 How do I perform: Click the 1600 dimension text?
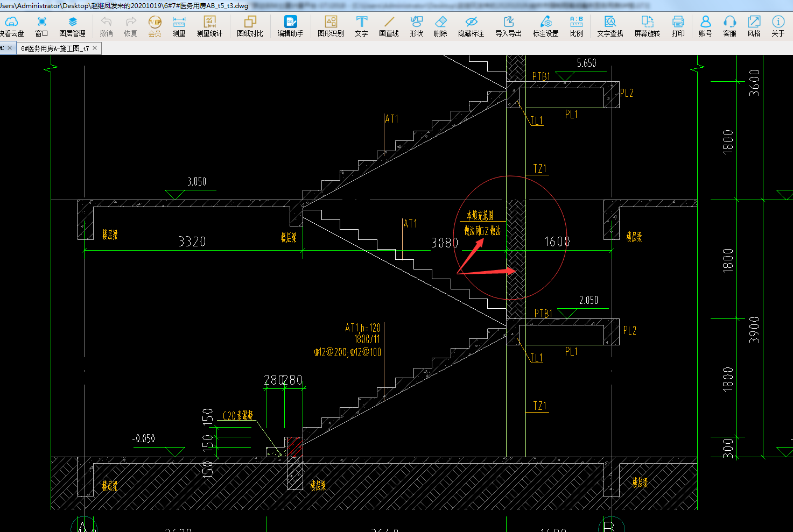coord(557,242)
